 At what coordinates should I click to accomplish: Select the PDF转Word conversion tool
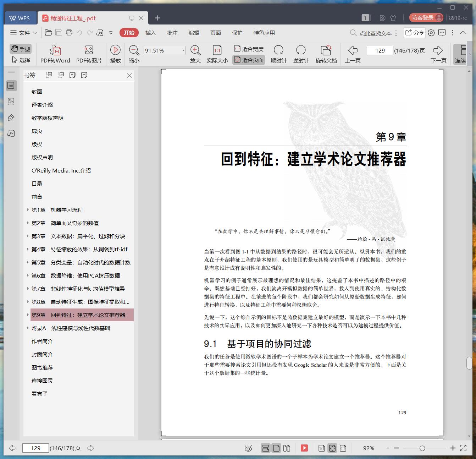[x=55, y=54]
